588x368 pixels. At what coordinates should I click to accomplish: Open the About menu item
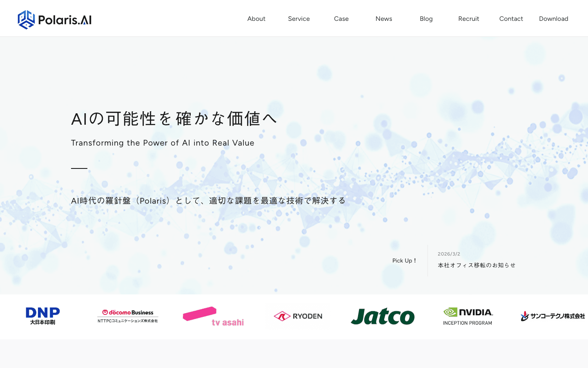click(x=256, y=19)
